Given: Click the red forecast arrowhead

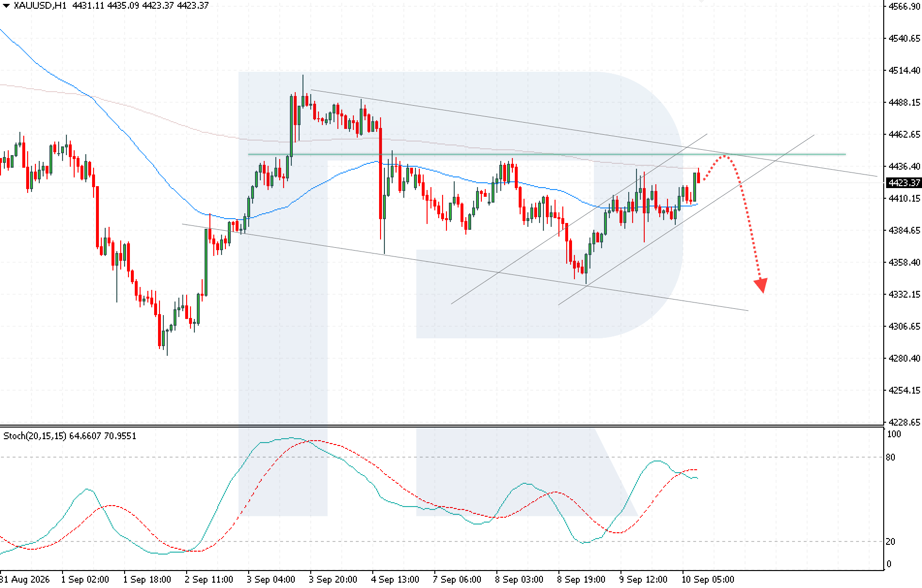Looking at the screenshot, I should pyautogui.click(x=761, y=286).
